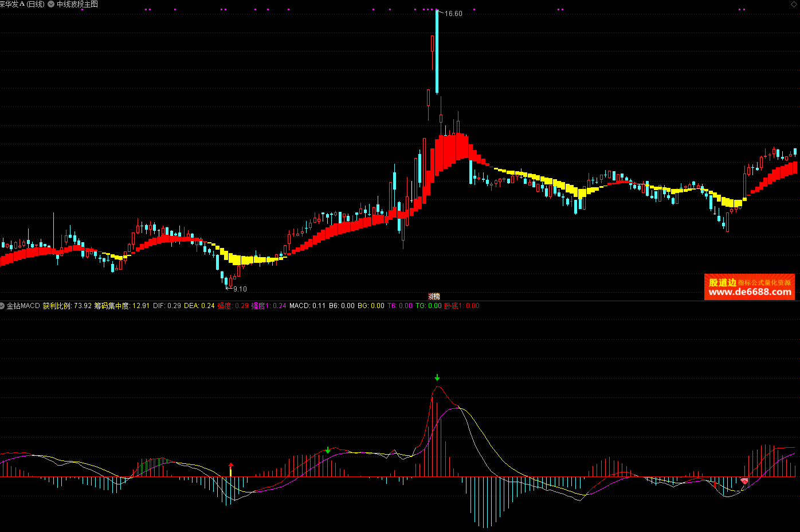Viewport: 800px width, 532px height.
Task: Click the DIF: 0.29 value
Action: click(x=167, y=306)
